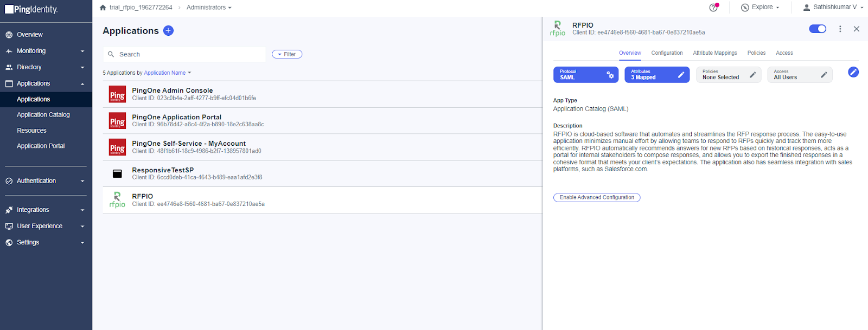The width and height of the screenshot is (868, 330).
Task: Select PingOne Admin Console application name
Action: [173, 90]
